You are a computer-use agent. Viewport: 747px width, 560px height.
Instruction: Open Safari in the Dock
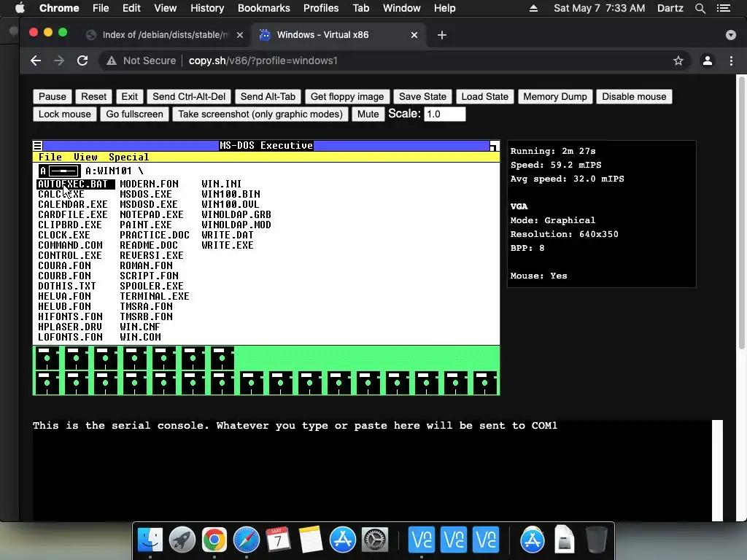[247, 540]
